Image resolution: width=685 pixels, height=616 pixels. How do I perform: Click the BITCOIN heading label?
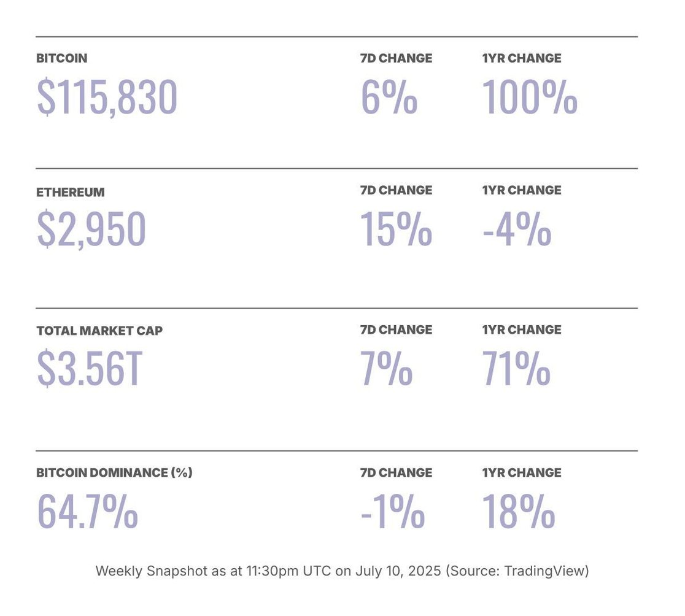61,58
